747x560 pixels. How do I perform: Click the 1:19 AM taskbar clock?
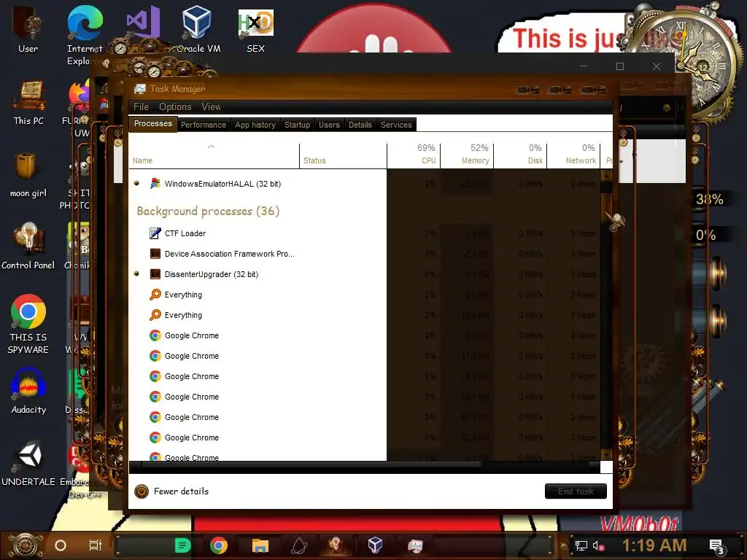[x=654, y=545]
